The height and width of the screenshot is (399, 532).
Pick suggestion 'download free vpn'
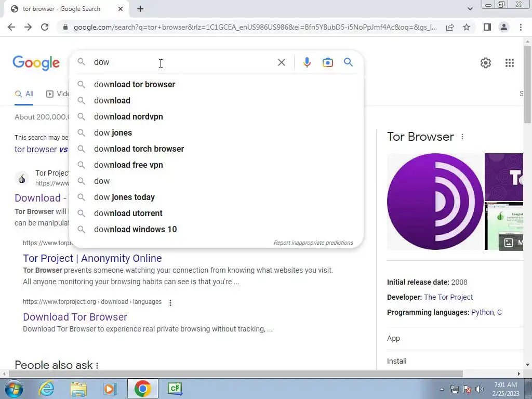[x=216, y=165]
